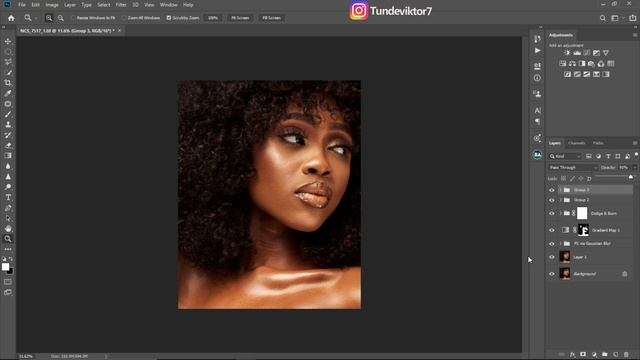Click the 100% zoom button
Viewport: 640px width, 360px height.
pyautogui.click(x=213, y=18)
